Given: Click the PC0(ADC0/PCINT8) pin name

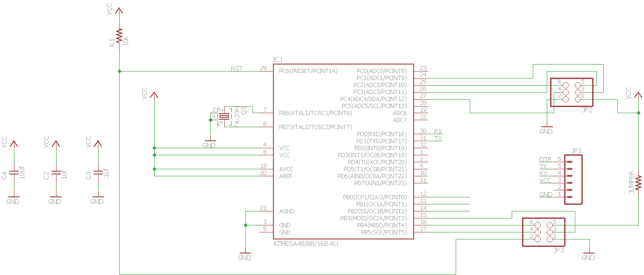Looking at the screenshot, I should coord(381,71).
